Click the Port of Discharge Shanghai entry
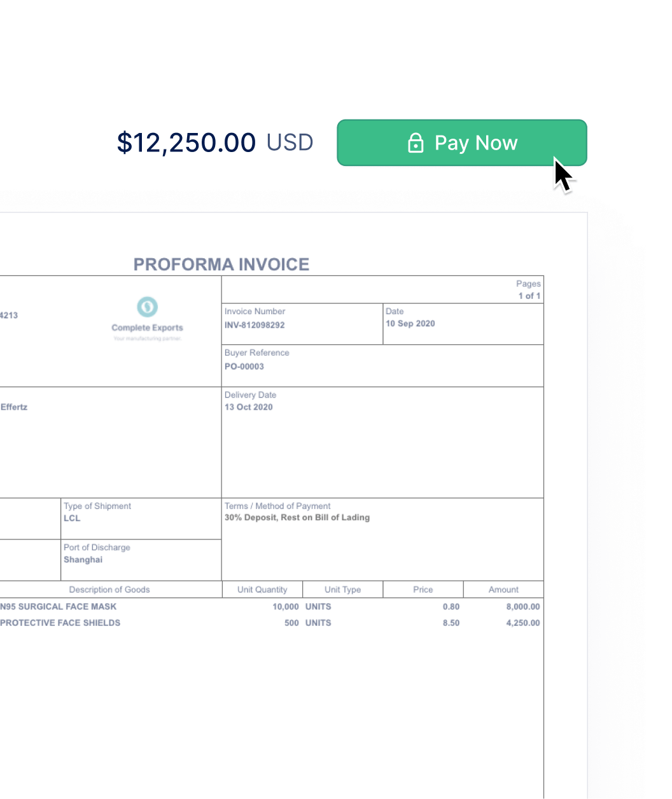The width and height of the screenshot is (672, 799). point(83,560)
